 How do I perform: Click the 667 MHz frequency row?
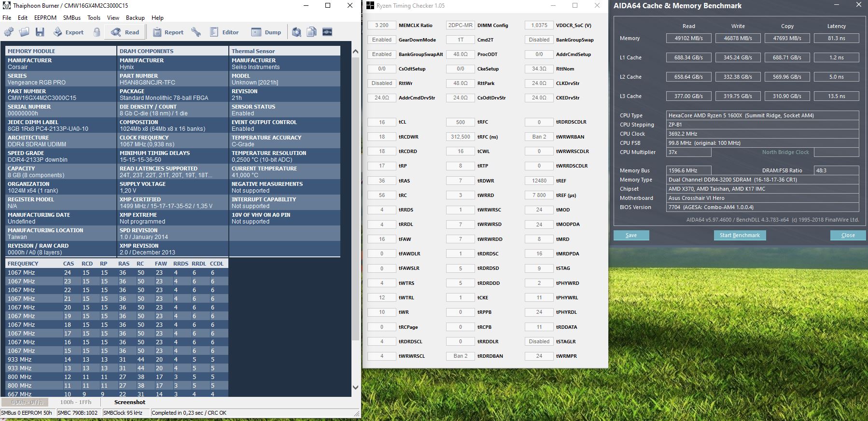click(116, 394)
